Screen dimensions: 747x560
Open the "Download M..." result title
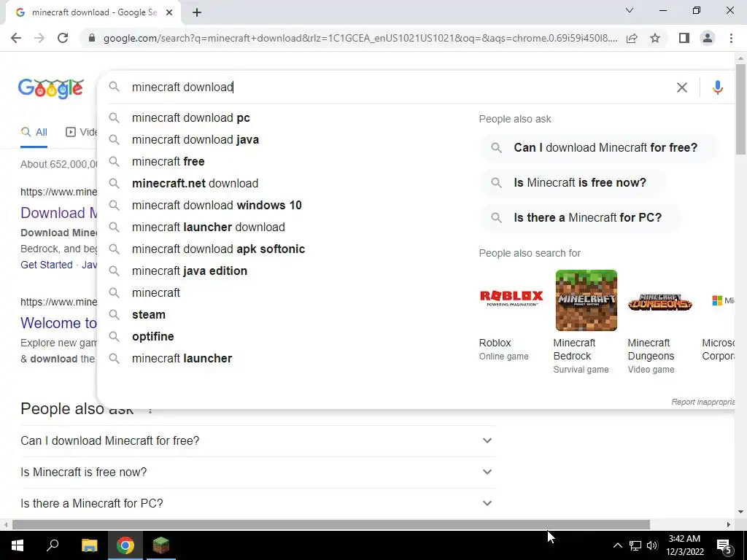coord(58,213)
